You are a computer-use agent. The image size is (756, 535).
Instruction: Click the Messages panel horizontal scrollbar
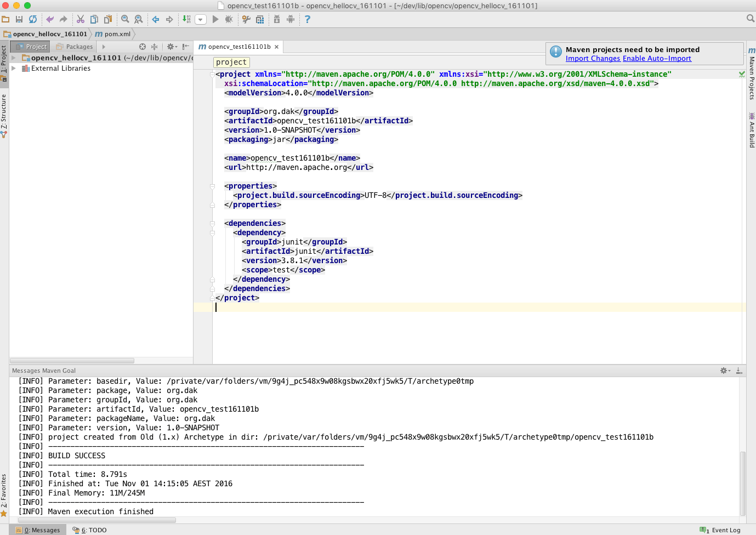tap(97, 520)
